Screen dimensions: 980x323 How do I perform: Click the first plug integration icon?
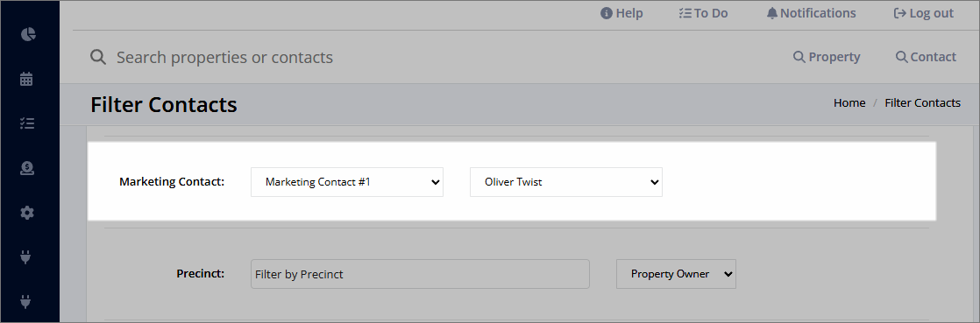[25, 256]
